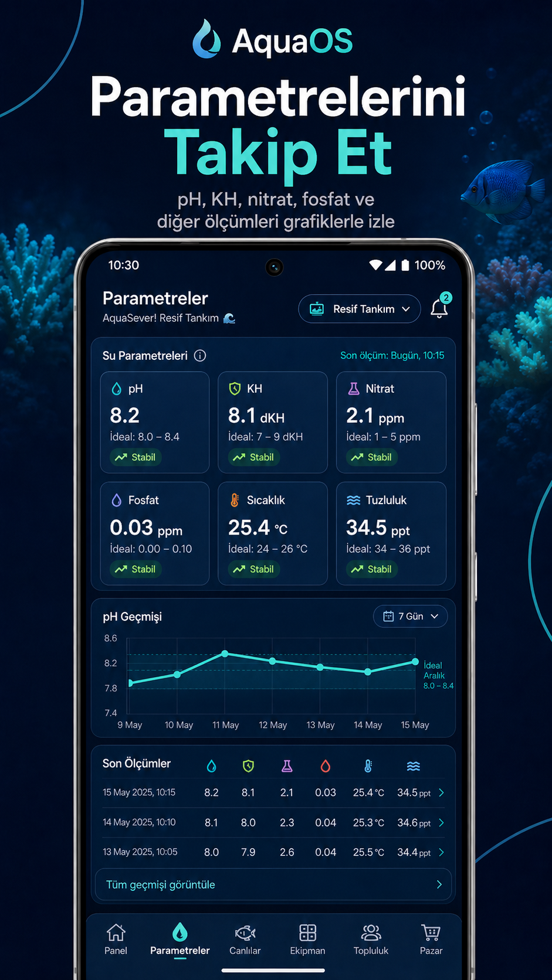Image resolution: width=552 pixels, height=980 pixels.
Task: Select the Parametreler tab
Action: pos(180,939)
